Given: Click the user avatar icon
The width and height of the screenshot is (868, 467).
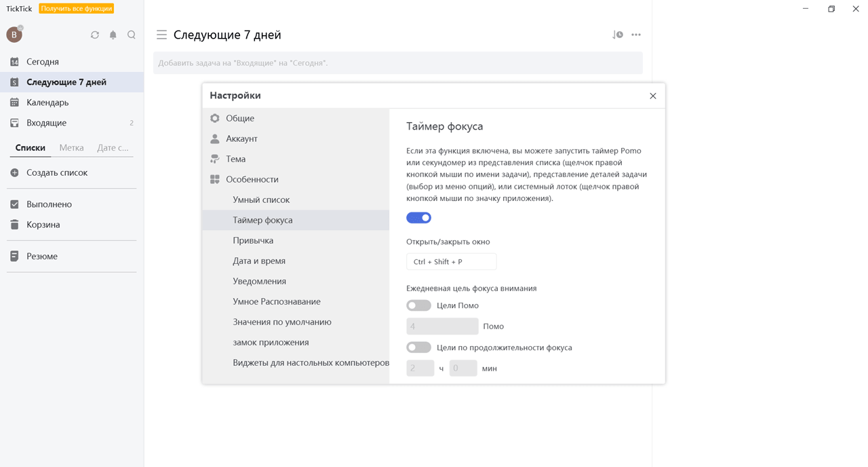Looking at the screenshot, I should click(x=14, y=35).
